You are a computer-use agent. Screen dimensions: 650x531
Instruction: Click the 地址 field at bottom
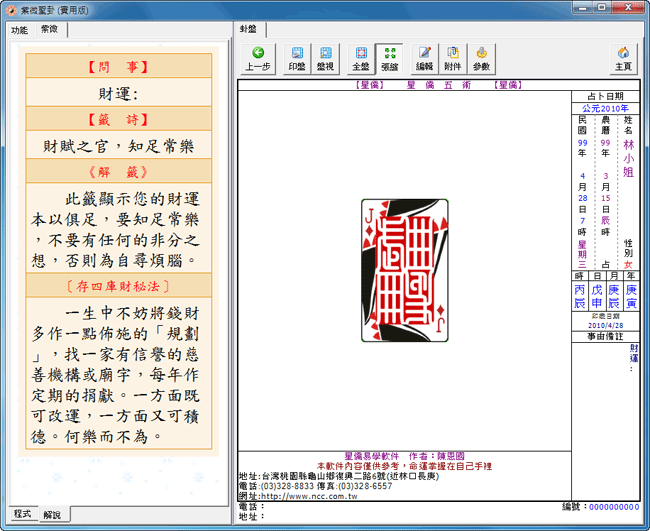tap(251, 516)
